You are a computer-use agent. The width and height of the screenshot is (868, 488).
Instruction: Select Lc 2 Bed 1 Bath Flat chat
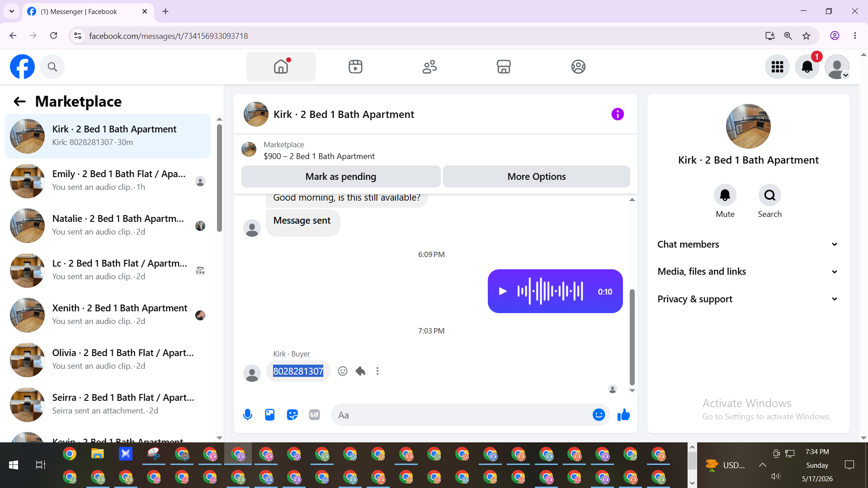click(108, 270)
